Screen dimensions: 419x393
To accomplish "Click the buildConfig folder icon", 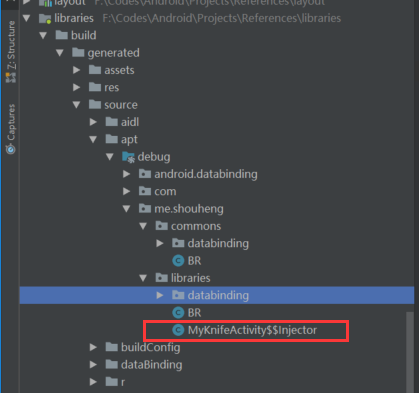I will 112,347.
